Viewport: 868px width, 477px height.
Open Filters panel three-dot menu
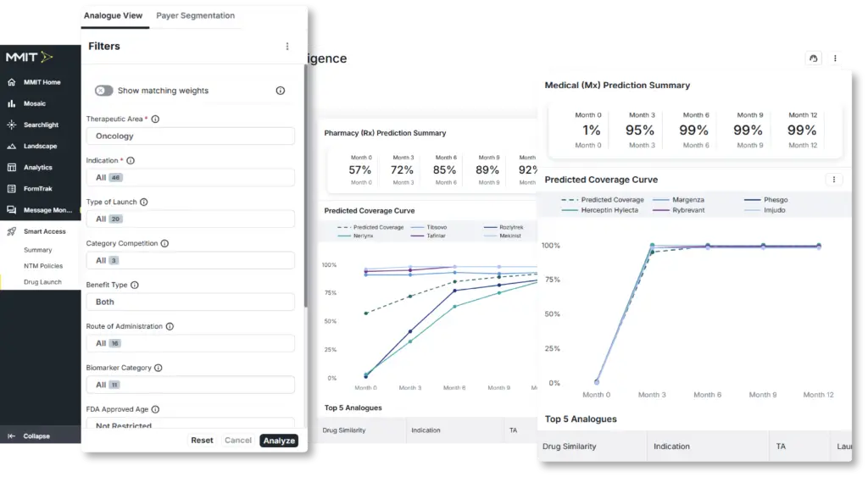pos(287,47)
